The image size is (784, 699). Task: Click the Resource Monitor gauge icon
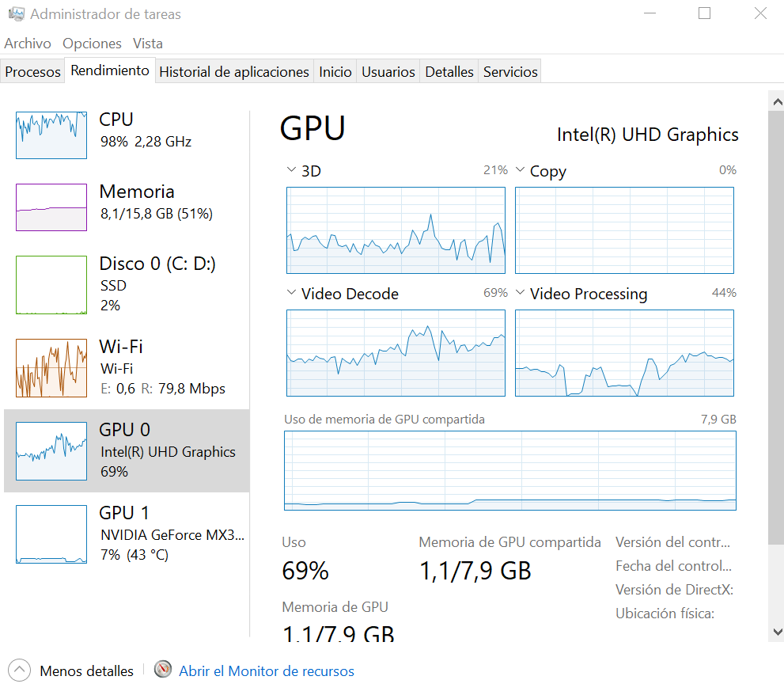pyautogui.click(x=163, y=671)
